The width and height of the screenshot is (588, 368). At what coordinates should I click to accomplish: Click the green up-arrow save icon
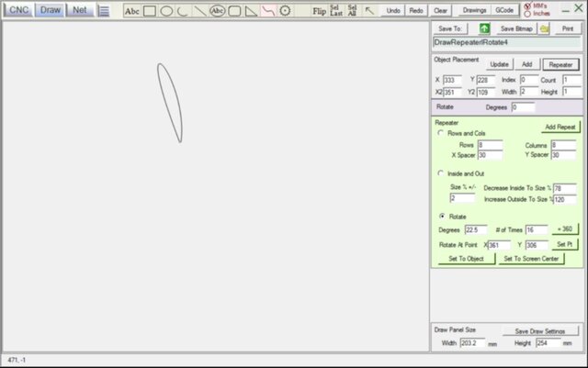pyautogui.click(x=484, y=28)
